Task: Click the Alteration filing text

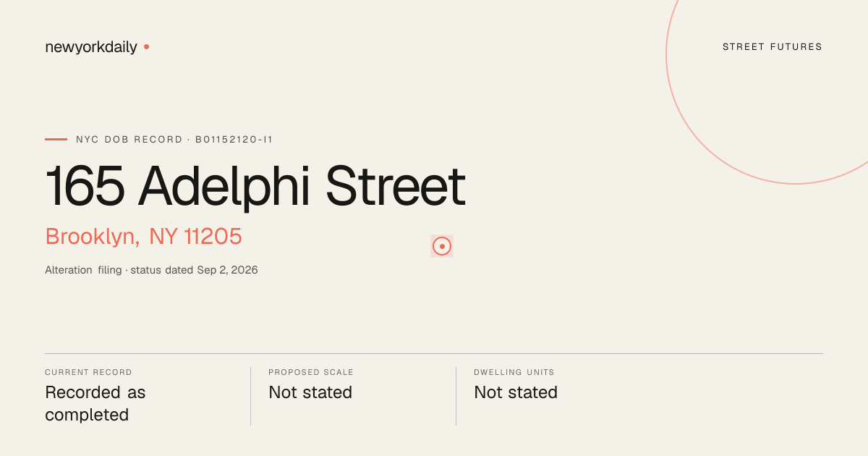Action: coord(83,270)
